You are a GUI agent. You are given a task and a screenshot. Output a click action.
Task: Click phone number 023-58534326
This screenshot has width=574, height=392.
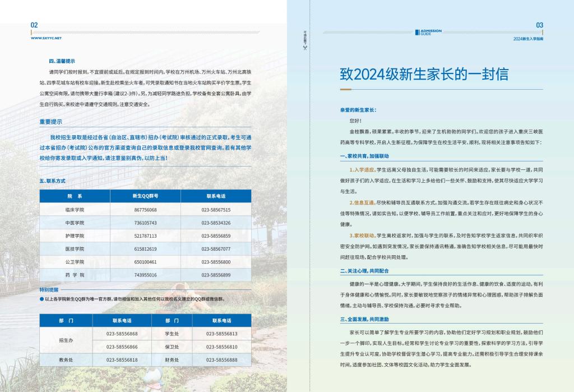coord(216,223)
